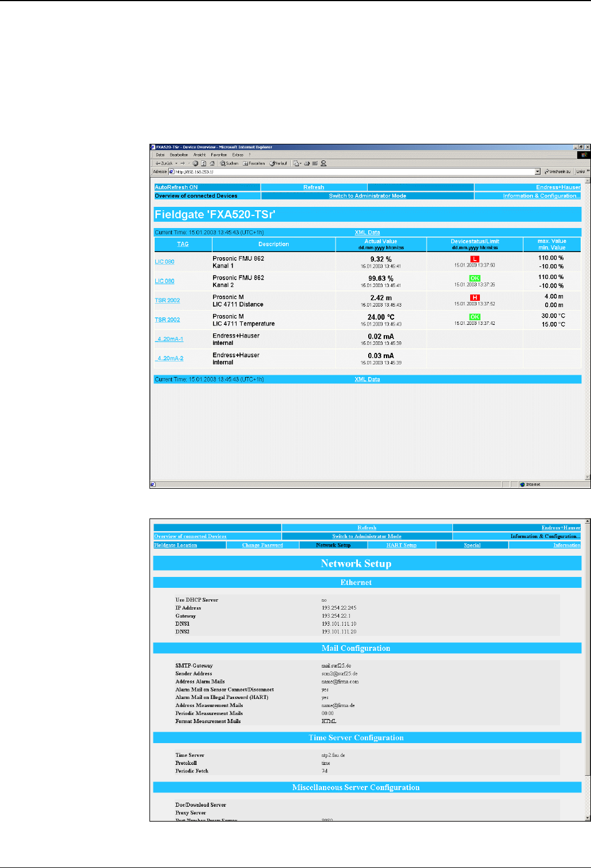Click Refresh link in Device Overview page
Screen dimensions: 591x868
[x=314, y=187]
